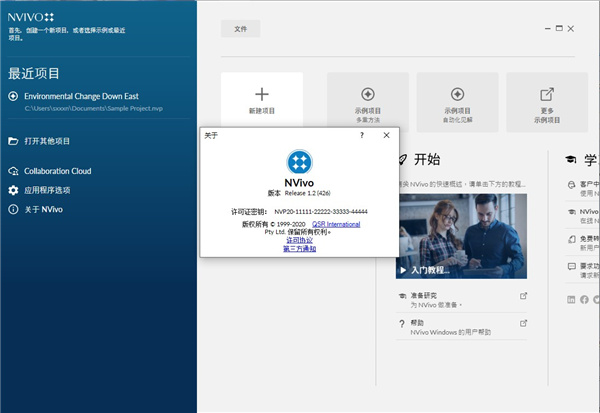This screenshot has width=600, height=413.
Task: Close the 关于 dialog
Action: [386, 134]
